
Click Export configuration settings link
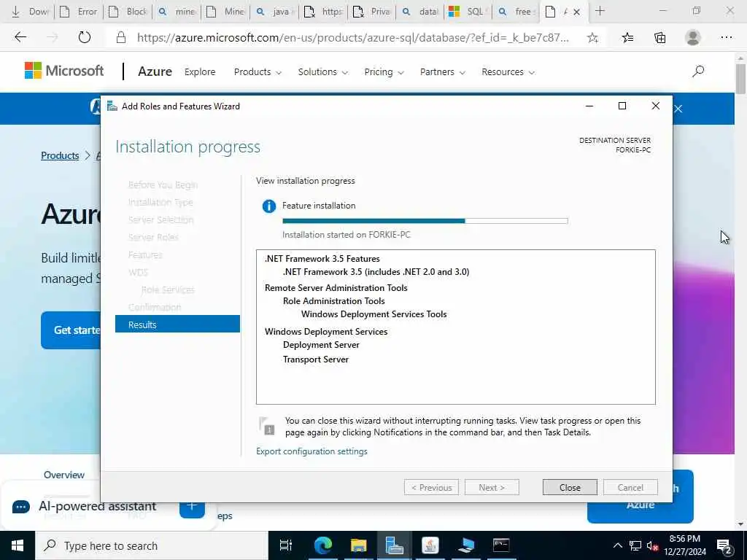click(311, 451)
